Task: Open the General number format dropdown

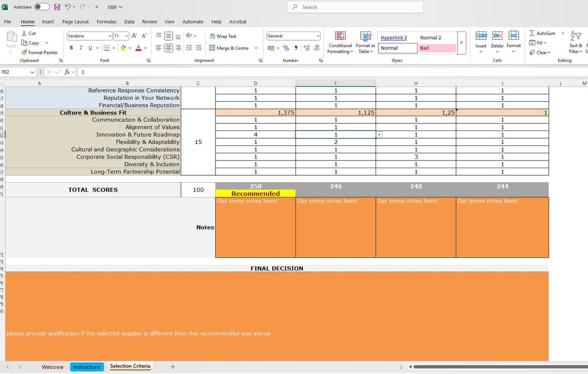Action: pyautogui.click(x=317, y=36)
